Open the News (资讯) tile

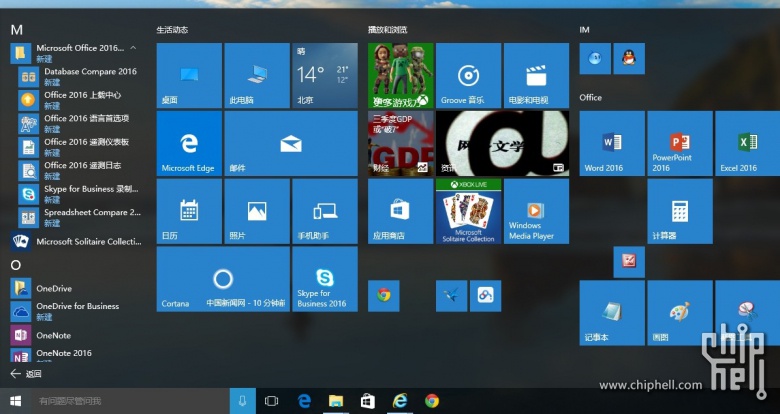502,143
